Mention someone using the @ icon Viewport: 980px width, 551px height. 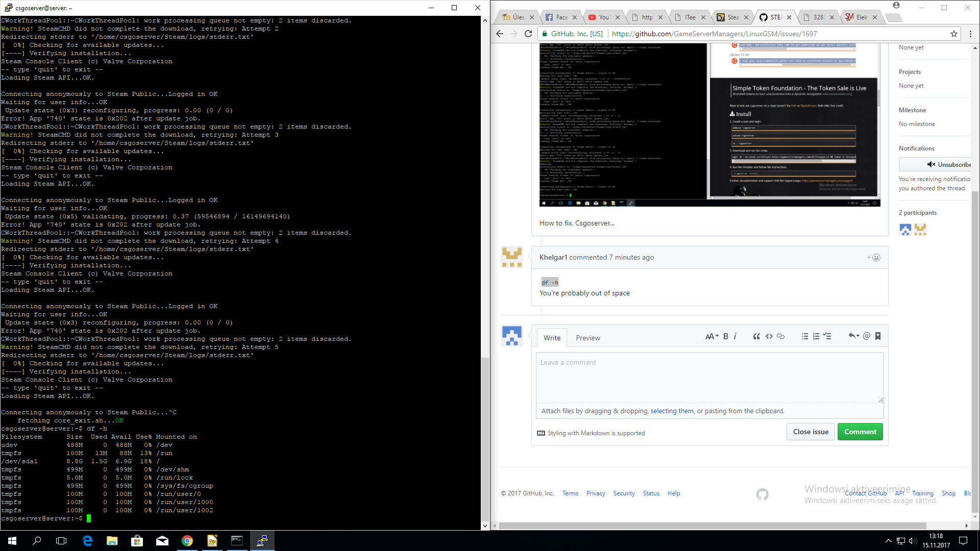(866, 336)
